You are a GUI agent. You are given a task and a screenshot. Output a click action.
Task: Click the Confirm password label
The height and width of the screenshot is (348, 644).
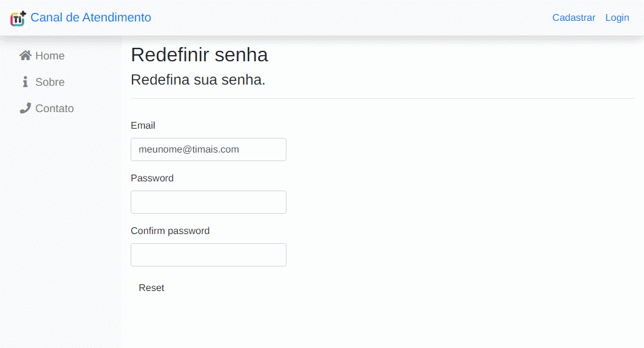[170, 230]
